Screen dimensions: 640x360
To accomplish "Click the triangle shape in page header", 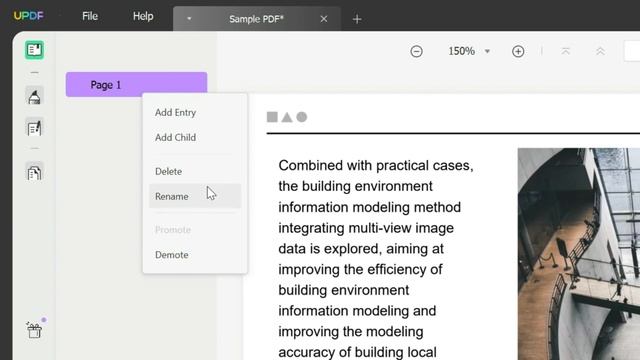I will coord(287,117).
